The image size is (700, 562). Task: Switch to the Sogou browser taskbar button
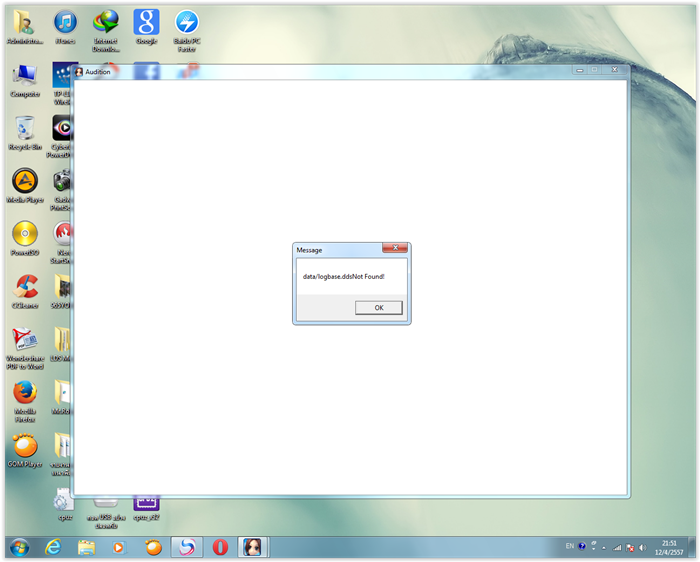pos(187,547)
